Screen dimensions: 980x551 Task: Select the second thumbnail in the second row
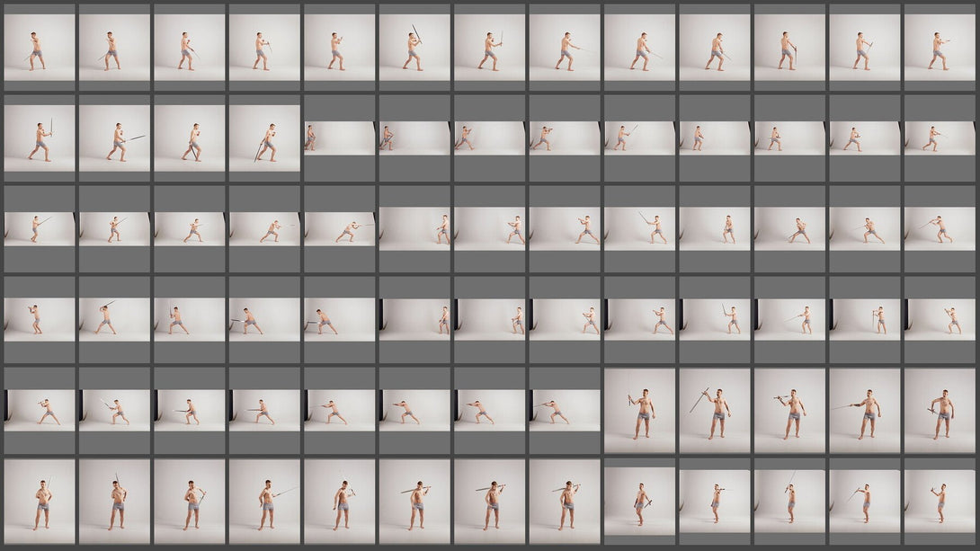coord(114,138)
